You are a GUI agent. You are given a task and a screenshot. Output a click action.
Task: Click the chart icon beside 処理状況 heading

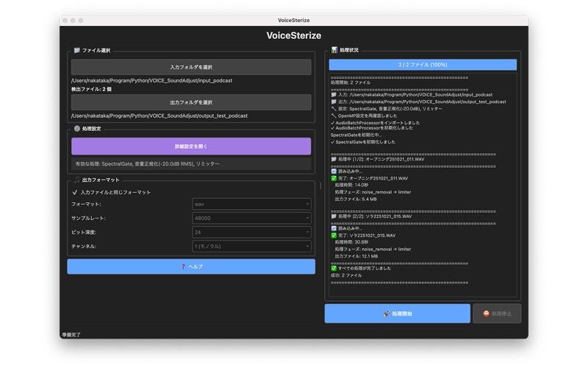(x=334, y=50)
